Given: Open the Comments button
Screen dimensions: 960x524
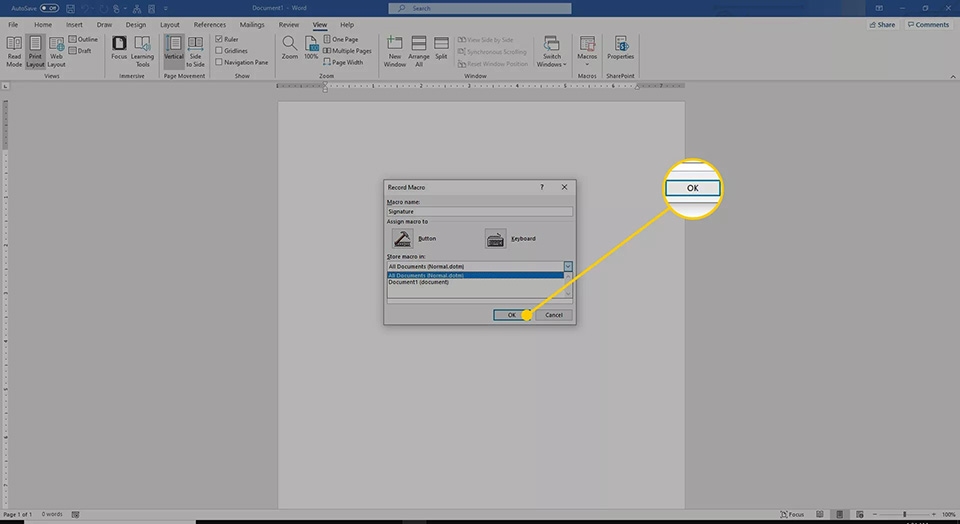Looking at the screenshot, I should tap(928, 25).
